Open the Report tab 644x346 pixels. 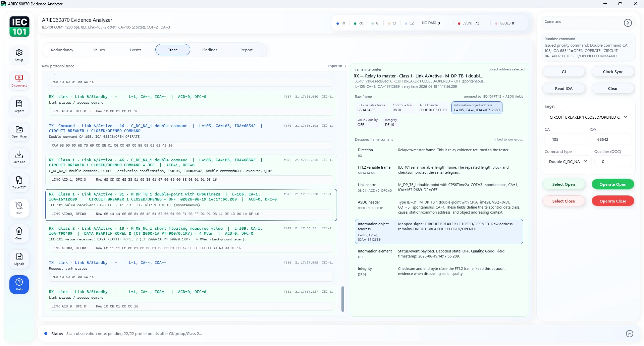(247, 50)
